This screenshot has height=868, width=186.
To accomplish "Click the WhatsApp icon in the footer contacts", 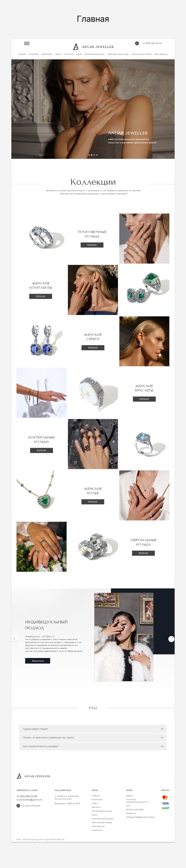I will [x=18, y=805].
